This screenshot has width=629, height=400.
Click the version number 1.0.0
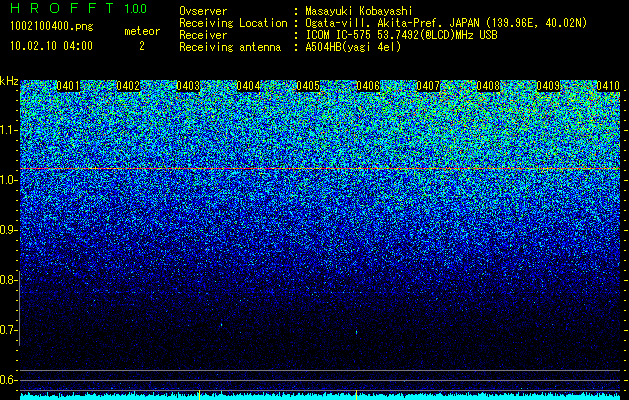click(136, 9)
